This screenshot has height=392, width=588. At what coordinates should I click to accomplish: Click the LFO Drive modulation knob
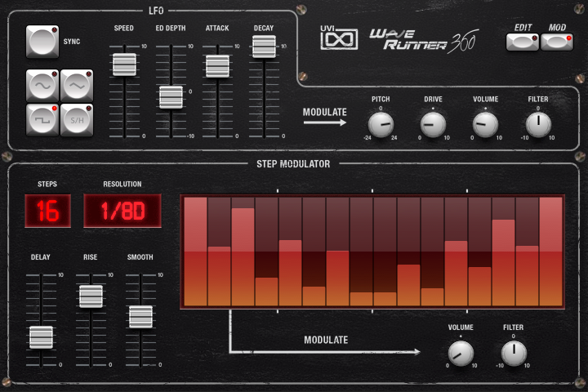click(x=433, y=124)
